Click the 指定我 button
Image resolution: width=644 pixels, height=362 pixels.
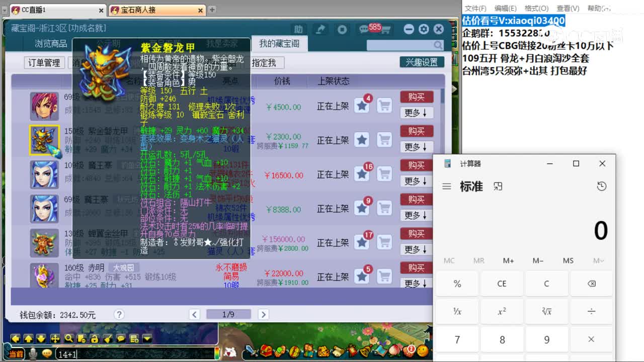(264, 63)
